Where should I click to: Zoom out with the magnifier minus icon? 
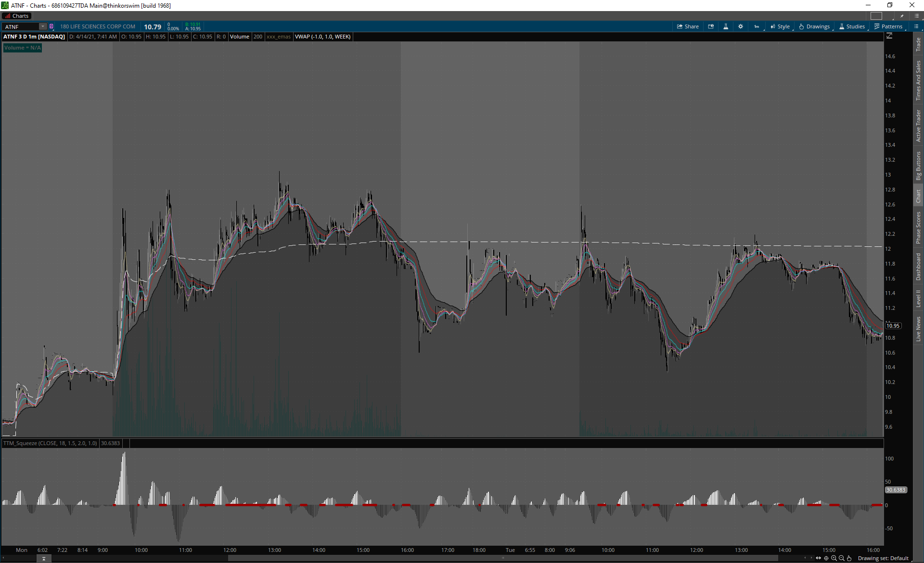click(842, 558)
